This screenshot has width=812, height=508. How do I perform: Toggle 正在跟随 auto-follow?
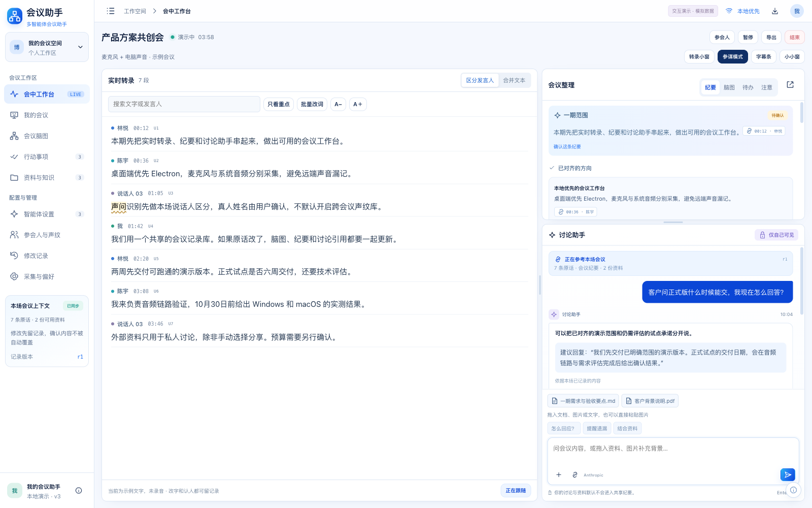click(x=516, y=491)
